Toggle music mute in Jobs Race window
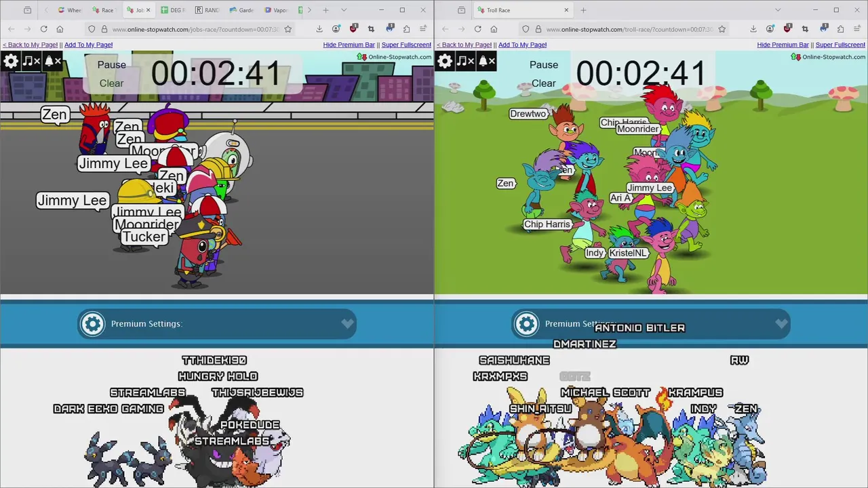 click(31, 62)
